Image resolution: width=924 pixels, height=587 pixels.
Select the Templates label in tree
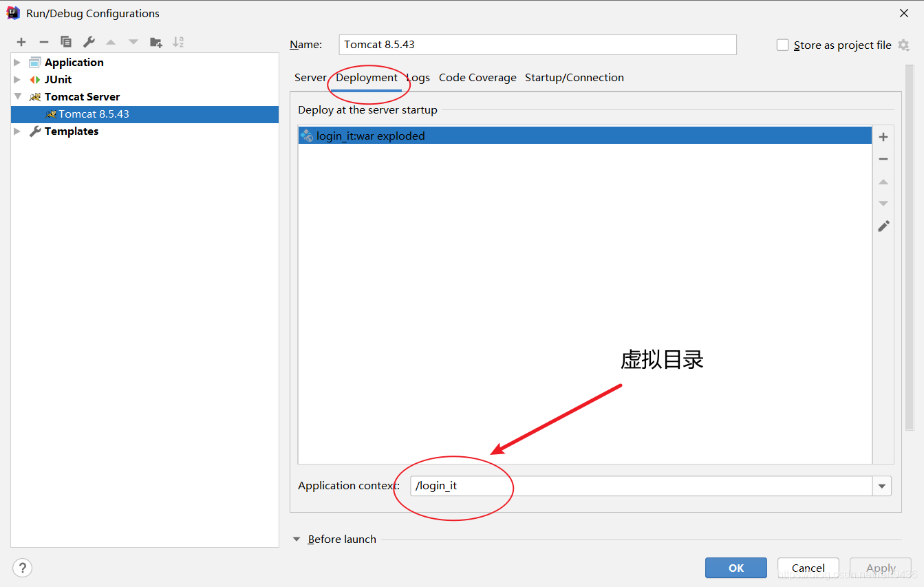tap(72, 131)
